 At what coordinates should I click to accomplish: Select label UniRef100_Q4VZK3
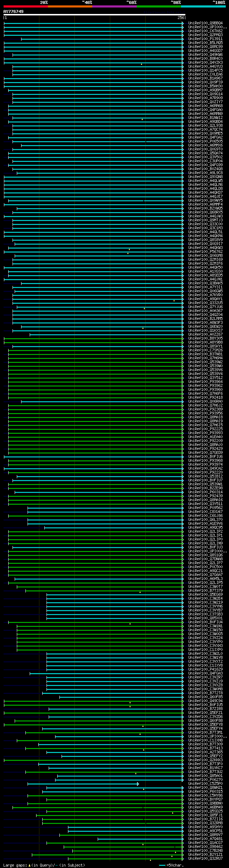[x=205, y=63]
